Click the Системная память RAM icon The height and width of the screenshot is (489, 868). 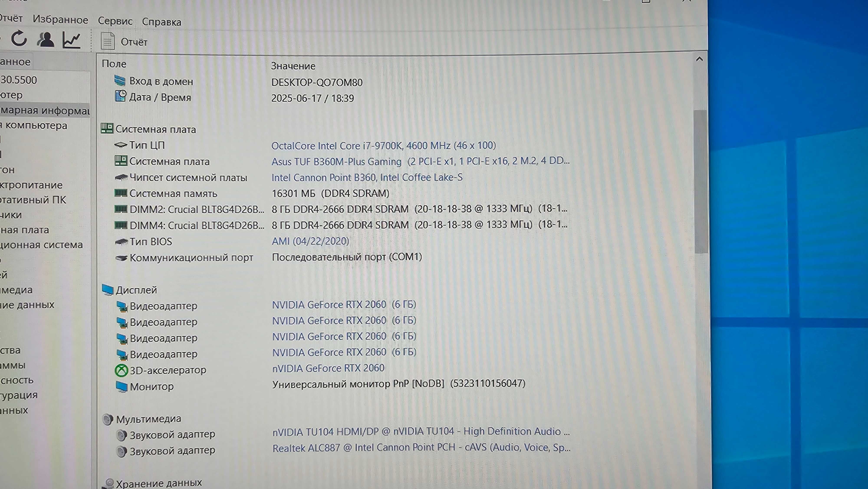(x=121, y=193)
